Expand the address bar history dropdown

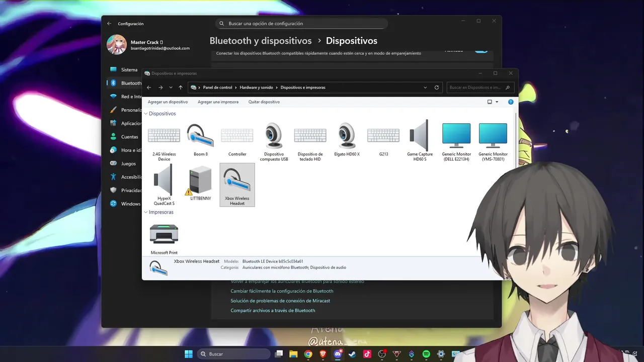(x=425, y=87)
